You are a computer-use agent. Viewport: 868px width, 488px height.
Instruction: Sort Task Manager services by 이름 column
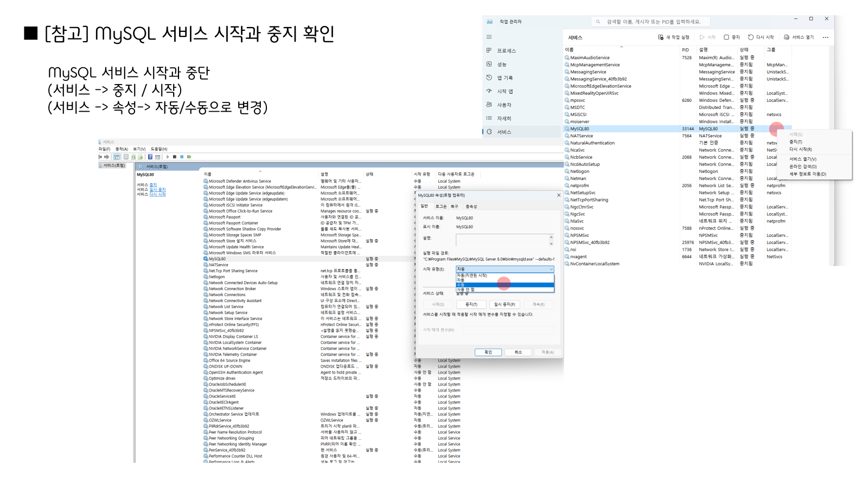click(x=621, y=49)
